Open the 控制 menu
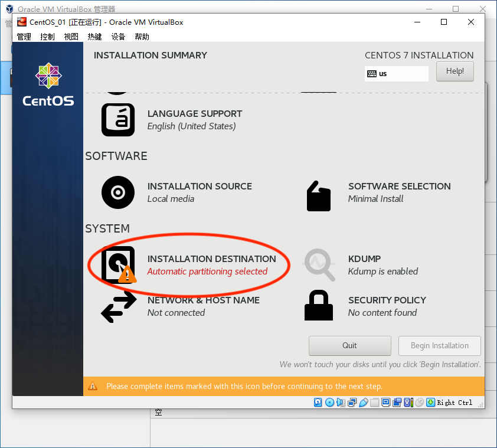The height and width of the screenshot is (448, 497). tap(48, 37)
